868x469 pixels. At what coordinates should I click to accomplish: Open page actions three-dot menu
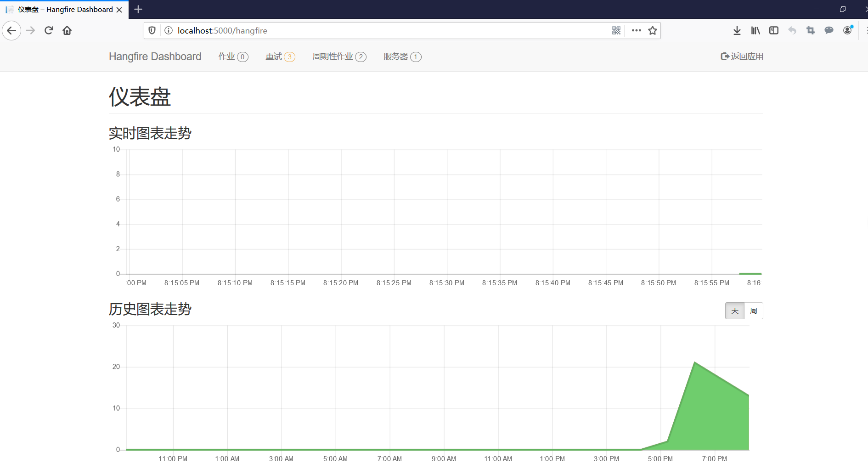(x=636, y=31)
